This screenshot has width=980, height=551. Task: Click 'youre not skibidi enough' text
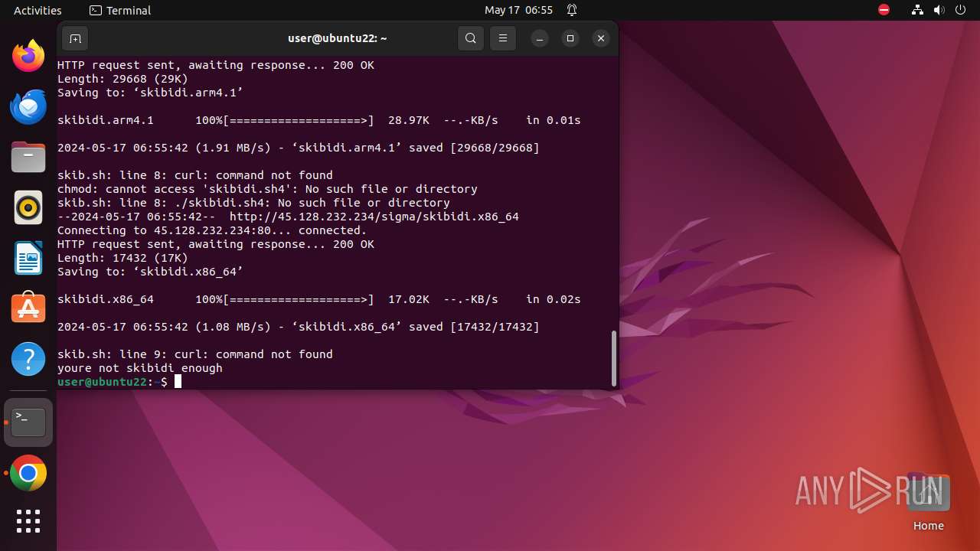(140, 368)
